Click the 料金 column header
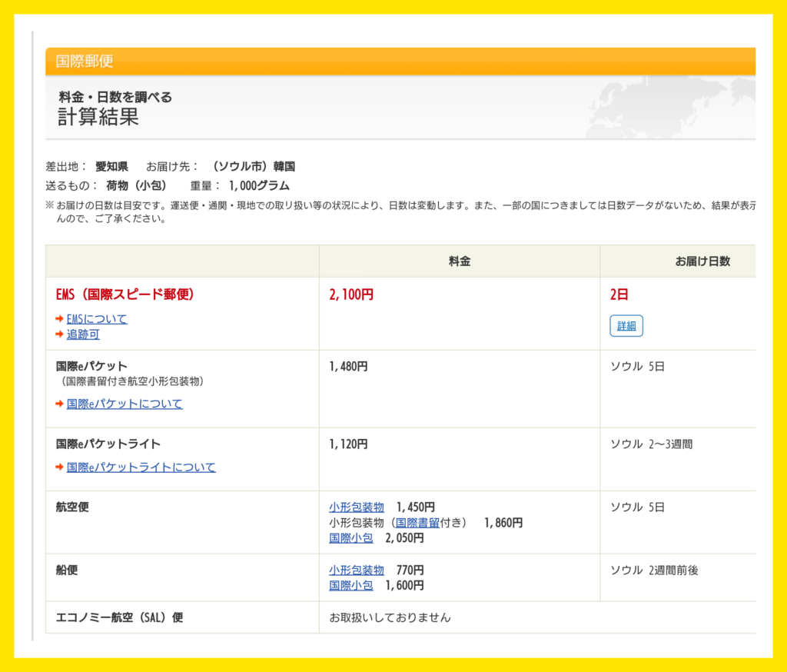 460,261
